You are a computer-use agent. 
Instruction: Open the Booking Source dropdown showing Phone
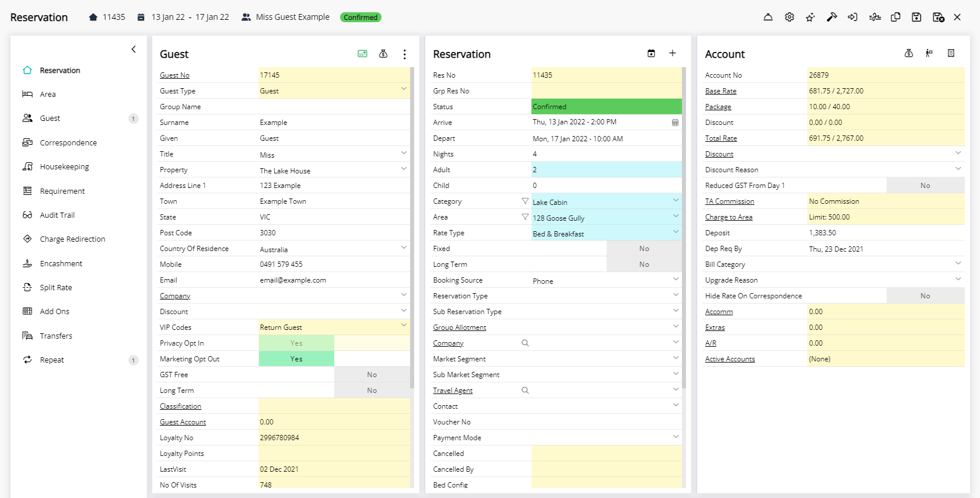[x=607, y=280]
